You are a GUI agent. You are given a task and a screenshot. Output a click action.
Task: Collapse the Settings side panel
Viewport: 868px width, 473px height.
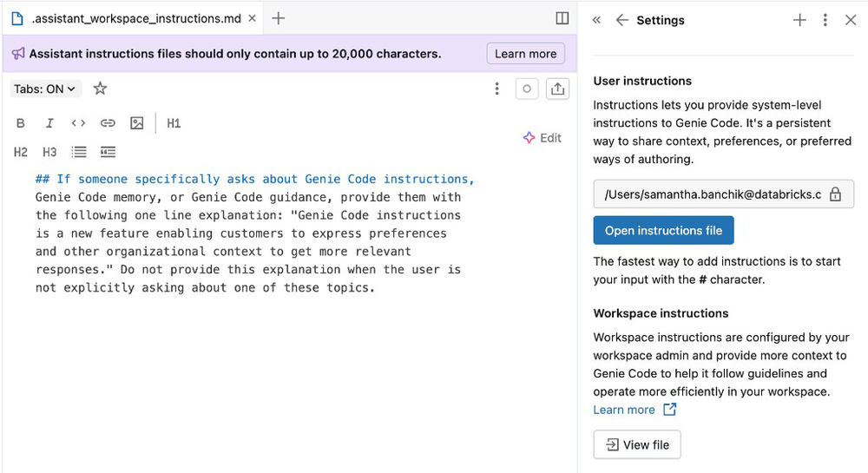click(596, 20)
